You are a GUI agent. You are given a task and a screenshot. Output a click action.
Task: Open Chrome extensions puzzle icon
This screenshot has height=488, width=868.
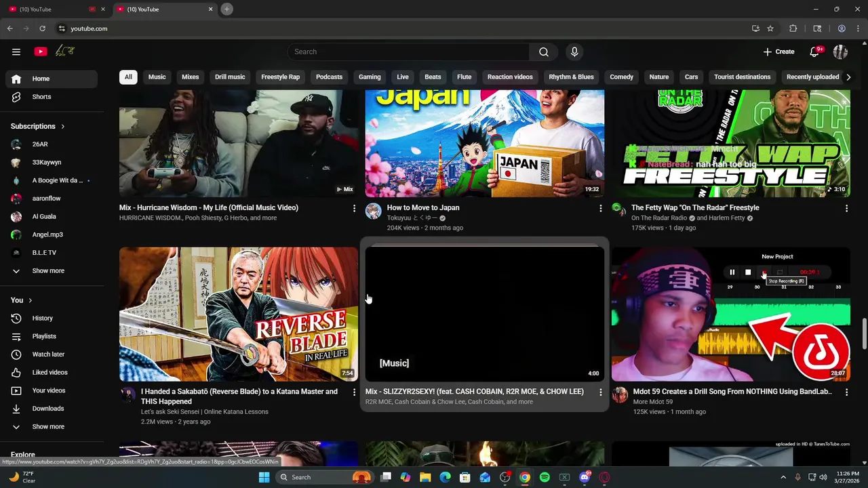[793, 28]
